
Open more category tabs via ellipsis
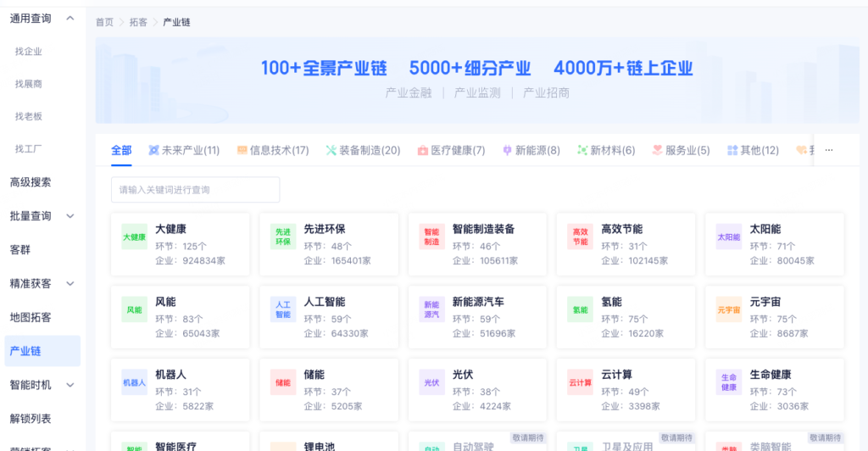pyautogui.click(x=829, y=150)
